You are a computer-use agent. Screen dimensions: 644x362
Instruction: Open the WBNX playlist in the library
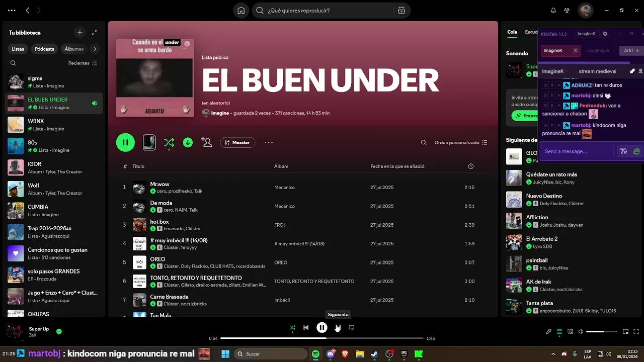(54, 125)
